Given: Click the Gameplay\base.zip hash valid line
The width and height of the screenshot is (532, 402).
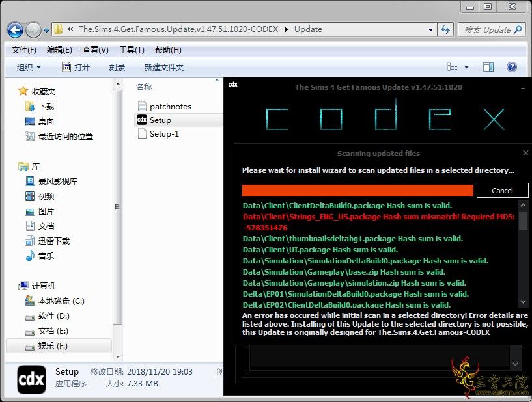Looking at the screenshot, I should click(x=344, y=272).
